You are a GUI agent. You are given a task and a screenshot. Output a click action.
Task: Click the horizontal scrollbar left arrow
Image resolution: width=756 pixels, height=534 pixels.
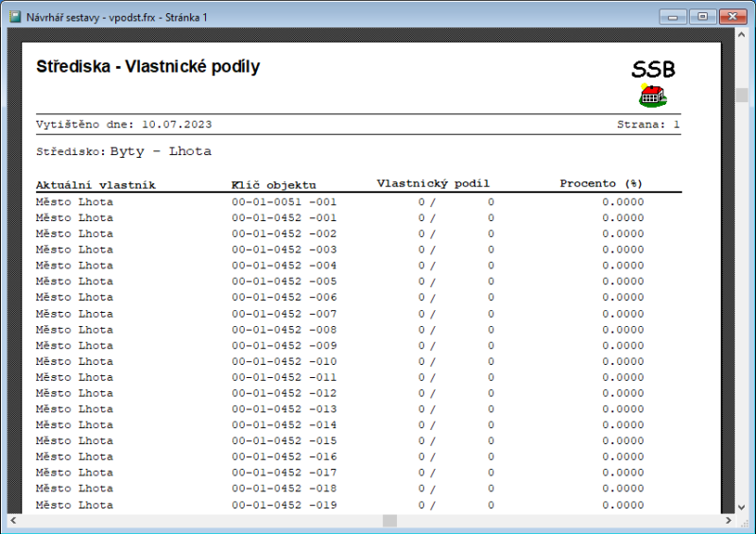pyautogui.click(x=13, y=521)
